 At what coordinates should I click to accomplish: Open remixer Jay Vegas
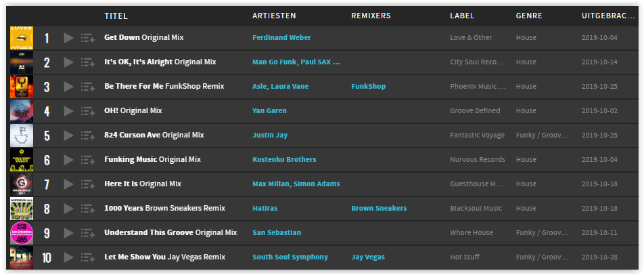coord(368,257)
